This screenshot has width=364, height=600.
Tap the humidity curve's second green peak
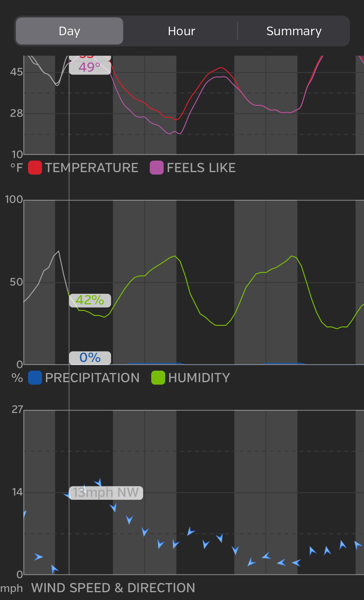point(292,256)
